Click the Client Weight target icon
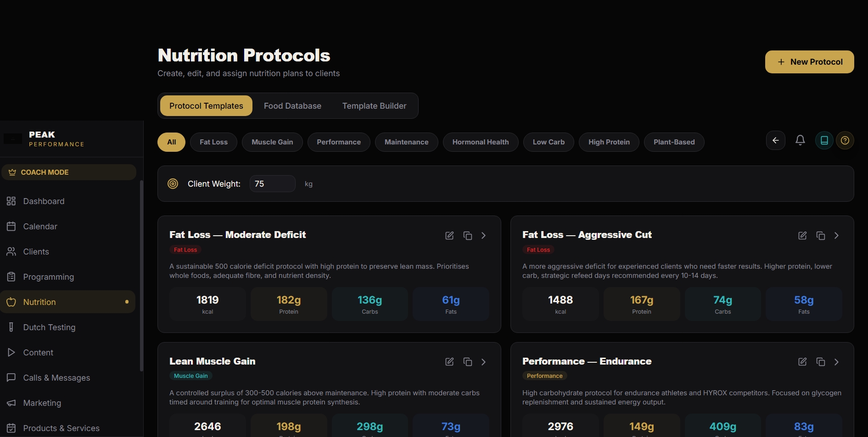The image size is (868, 437). [x=173, y=184]
